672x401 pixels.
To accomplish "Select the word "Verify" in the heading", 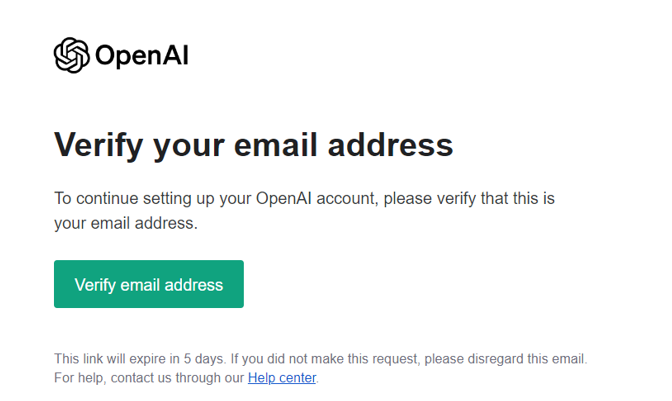I will pyautogui.click(x=98, y=146).
